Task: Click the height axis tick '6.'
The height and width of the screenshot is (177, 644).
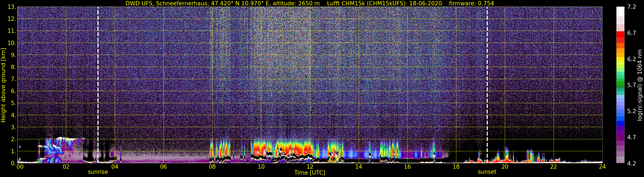Action: 13,91
